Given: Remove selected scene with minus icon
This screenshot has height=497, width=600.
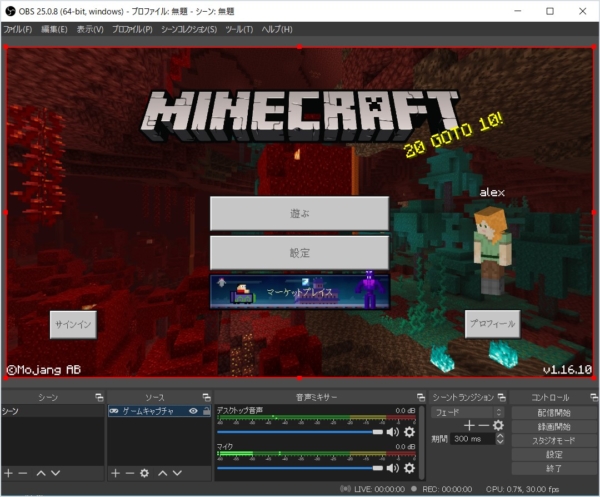Looking at the screenshot, I should click(x=23, y=473).
